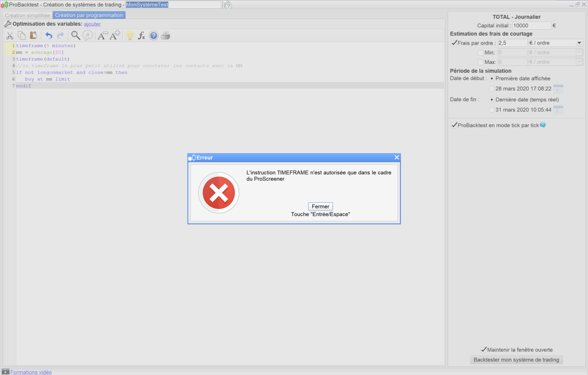The height and width of the screenshot is (375, 588).
Task: Click the Capital initial input field
Action: click(531, 26)
